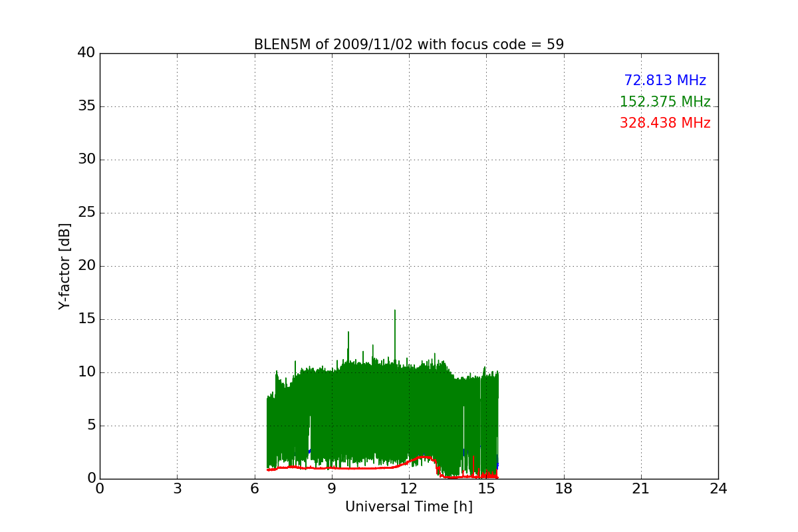The height and width of the screenshot is (532, 798).
Task: Click x-axis tick label '12'
Action: coord(409,489)
